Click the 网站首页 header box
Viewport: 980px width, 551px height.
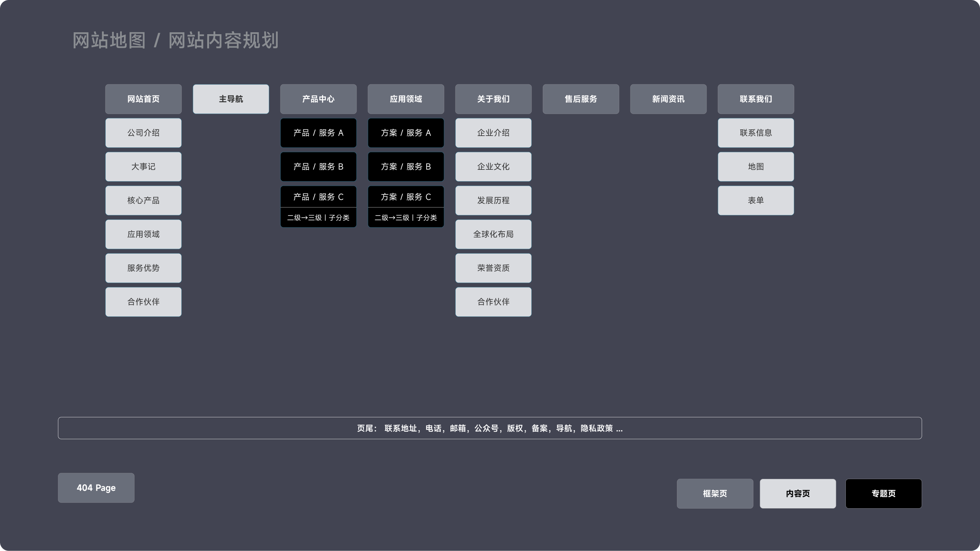[x=143, y=99]
